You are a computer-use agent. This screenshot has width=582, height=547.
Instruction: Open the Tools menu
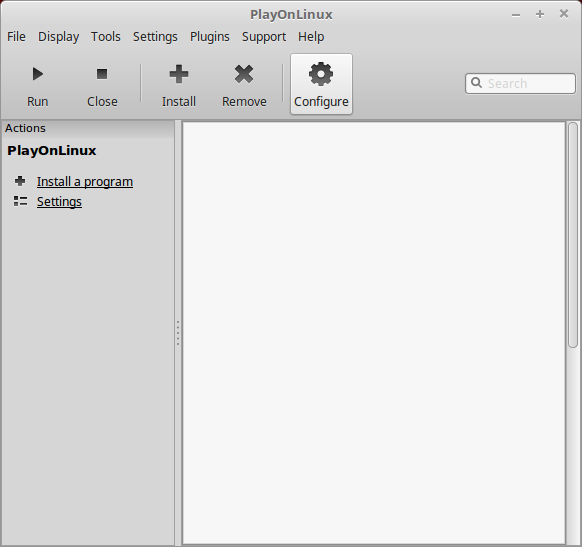pos(106,37)
